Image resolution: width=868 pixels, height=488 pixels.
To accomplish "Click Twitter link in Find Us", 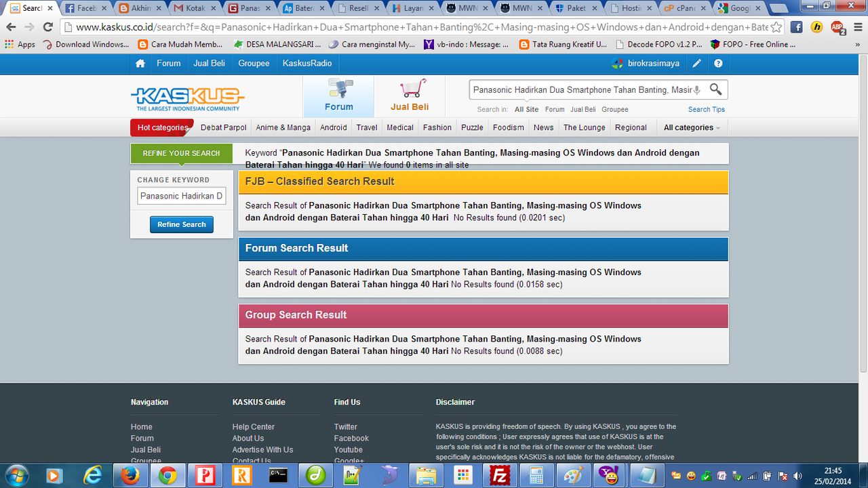I will (346, 427).
